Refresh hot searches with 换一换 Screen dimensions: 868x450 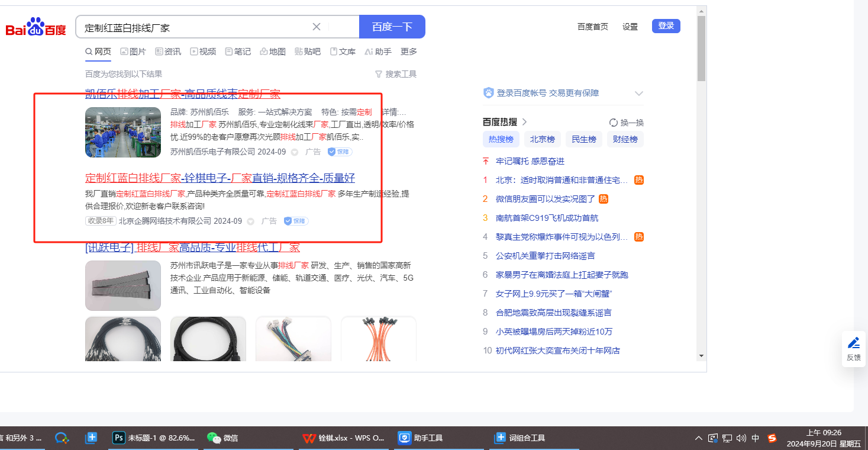pos(627,123)
